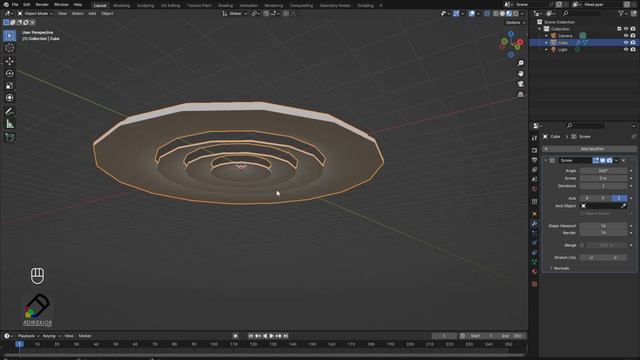Toggle Collection visibility eye
This screenshot has width=640, height=360.
coord(626,29)
